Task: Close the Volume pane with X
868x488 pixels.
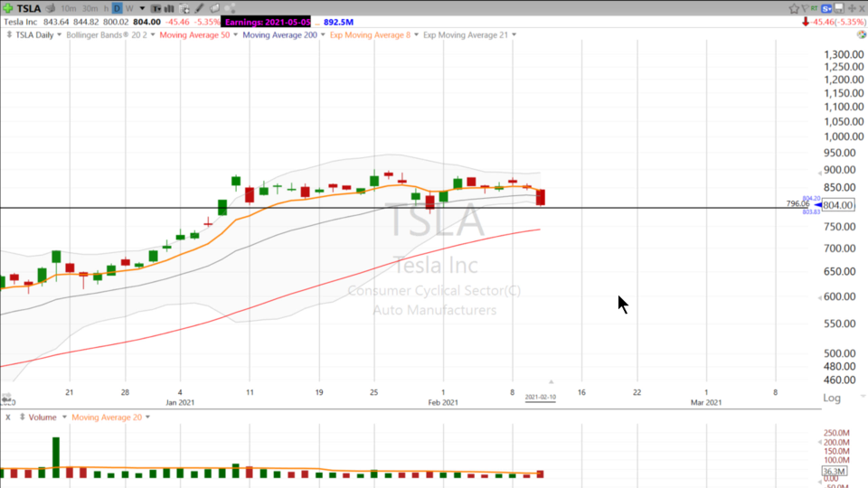Action: pyautogui.click(x=8, y=418)
